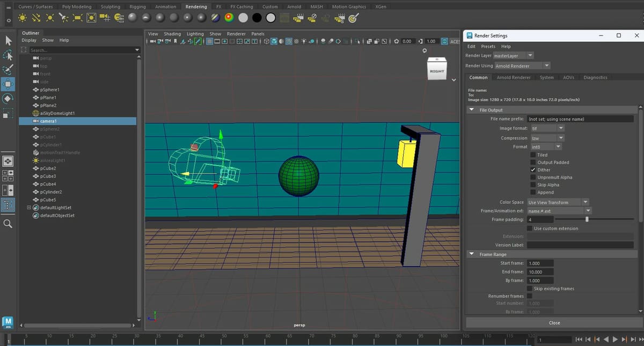Adjust the Frame padding slider
The height and width of the screenshot is (346, 644).
click(x=587, y=219)
